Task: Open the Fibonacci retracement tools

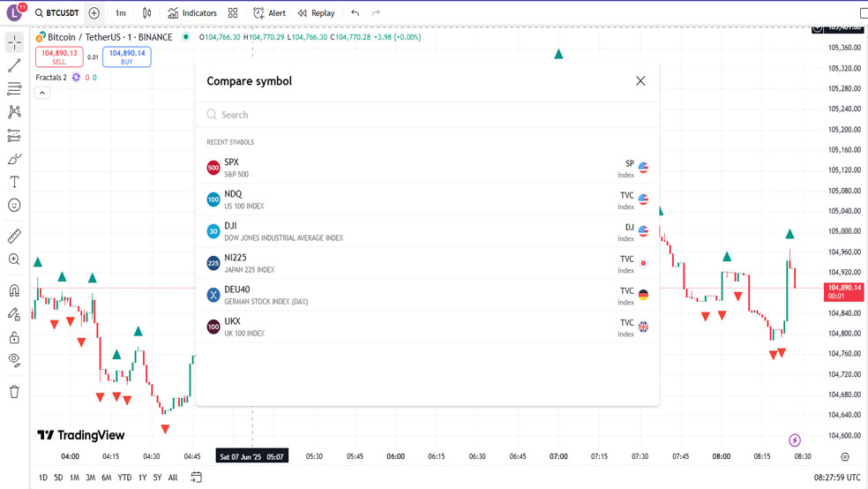Action: [x=14, y=88]
